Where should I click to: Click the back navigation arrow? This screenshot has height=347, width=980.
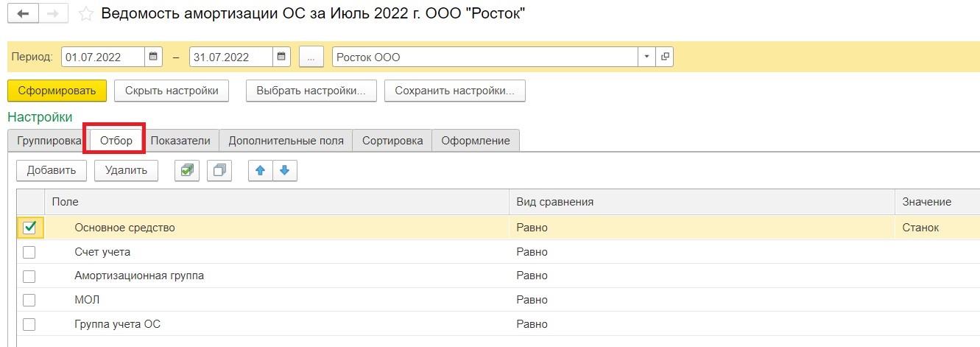(22, 13)
